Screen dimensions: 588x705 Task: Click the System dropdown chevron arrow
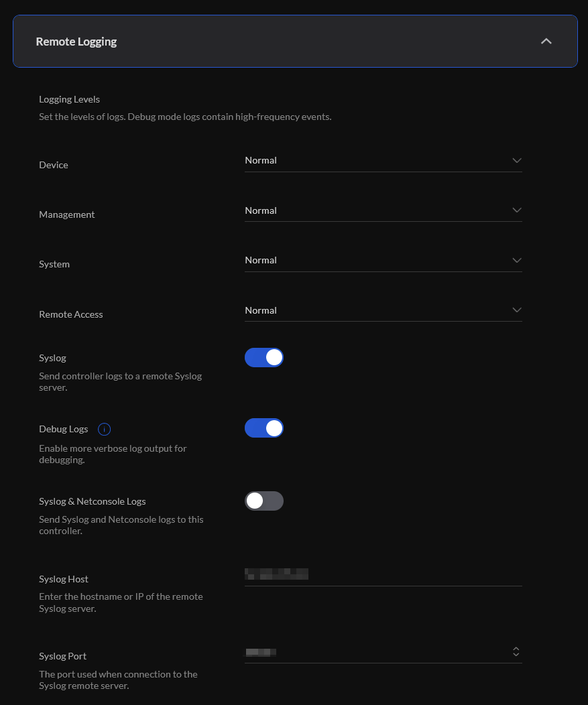point(517,260)
